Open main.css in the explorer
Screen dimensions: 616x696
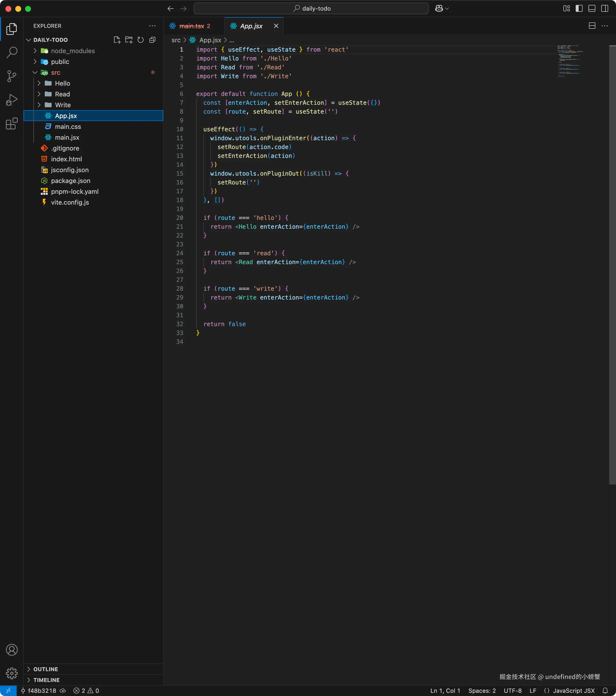click(68, 127)
